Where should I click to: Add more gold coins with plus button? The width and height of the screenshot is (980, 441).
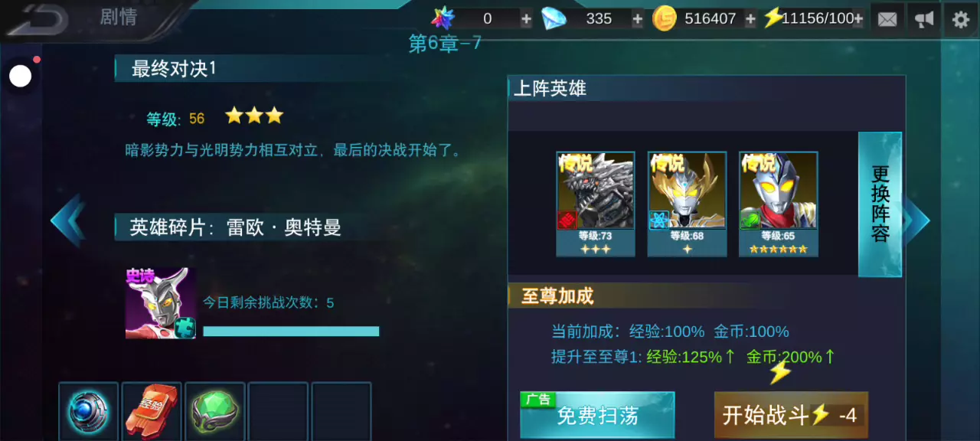(750, 19)
